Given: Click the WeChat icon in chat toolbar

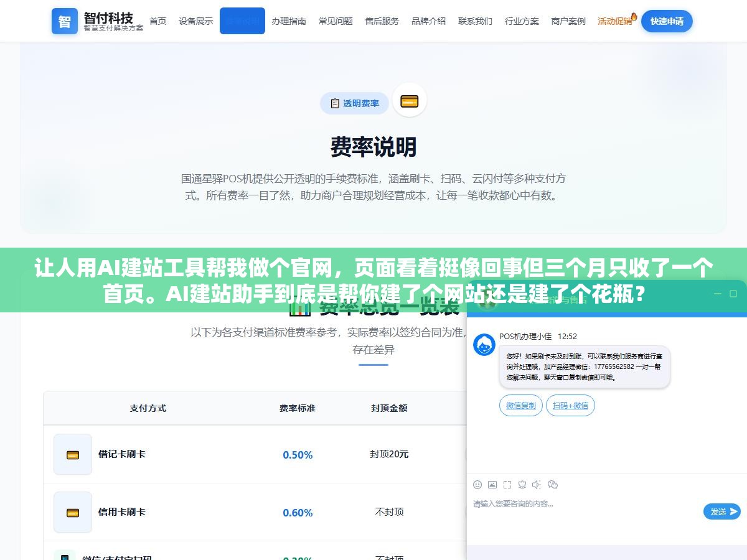Looking at the screenshot, I should pyautogui.click(x=553, y=485).
